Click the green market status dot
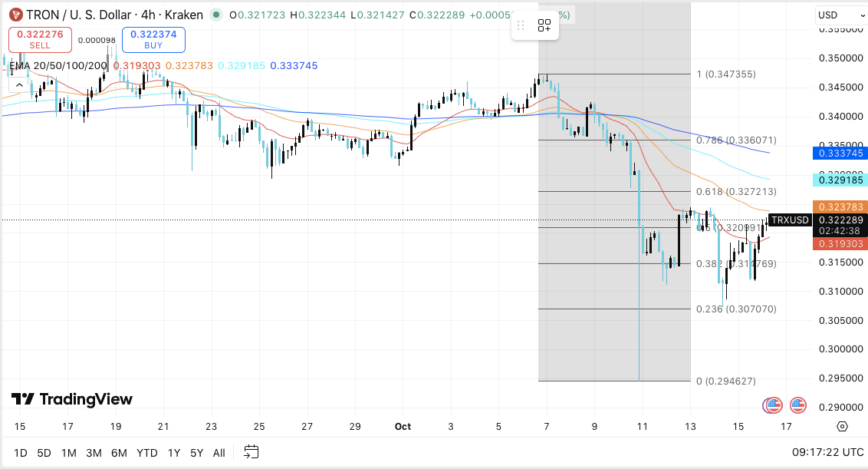The width and height of the screenshot is (868, 469). pos(217,15)
